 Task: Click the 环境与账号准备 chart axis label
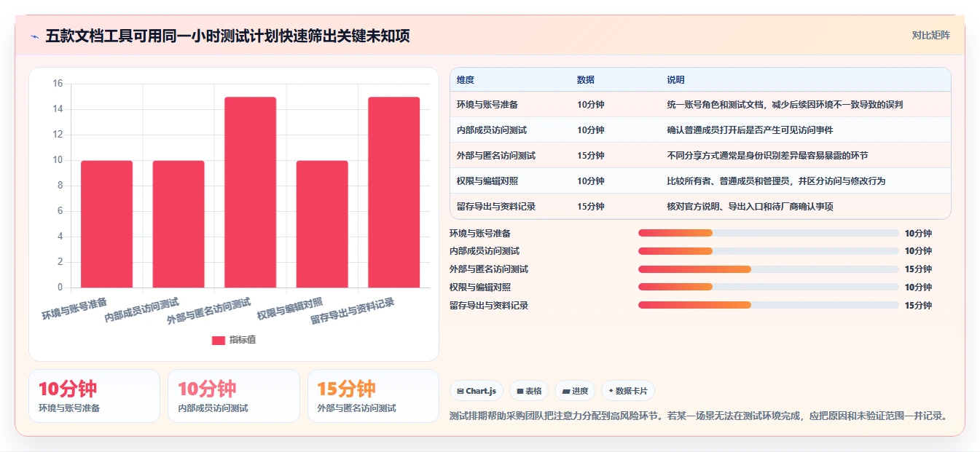(x=74, y=309)
